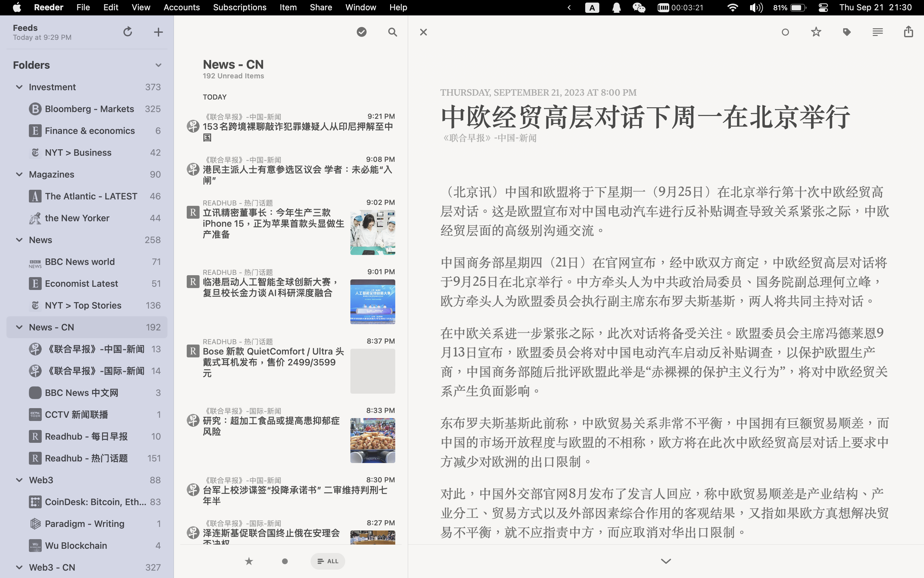Collapse the Web3 - CN folder

click(19, 567)
